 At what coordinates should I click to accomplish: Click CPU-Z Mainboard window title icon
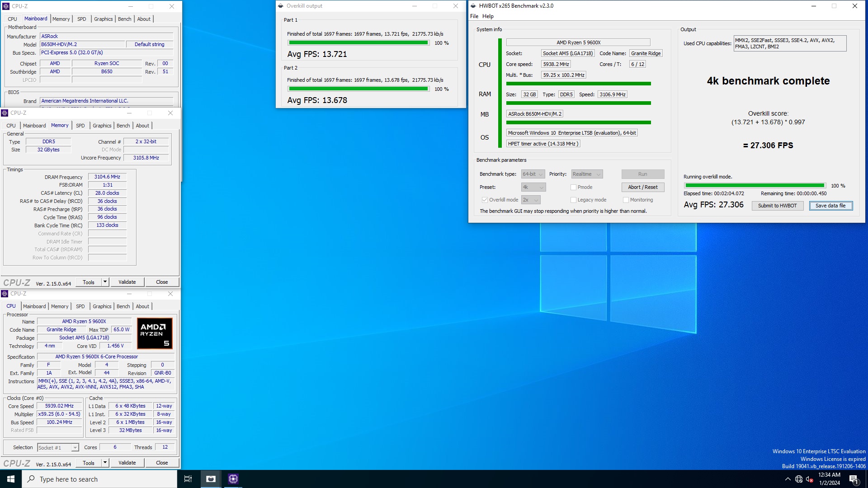tap(6, 6)
